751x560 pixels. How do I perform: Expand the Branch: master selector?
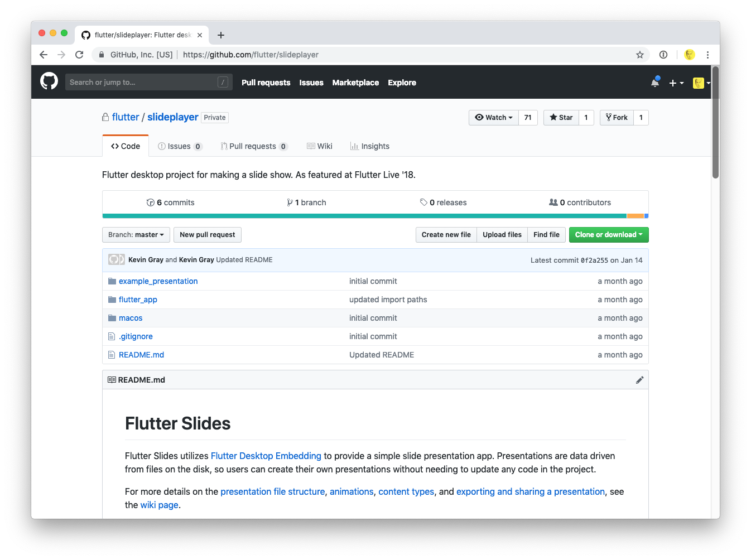pyautogui.click(x=136, y=235)
